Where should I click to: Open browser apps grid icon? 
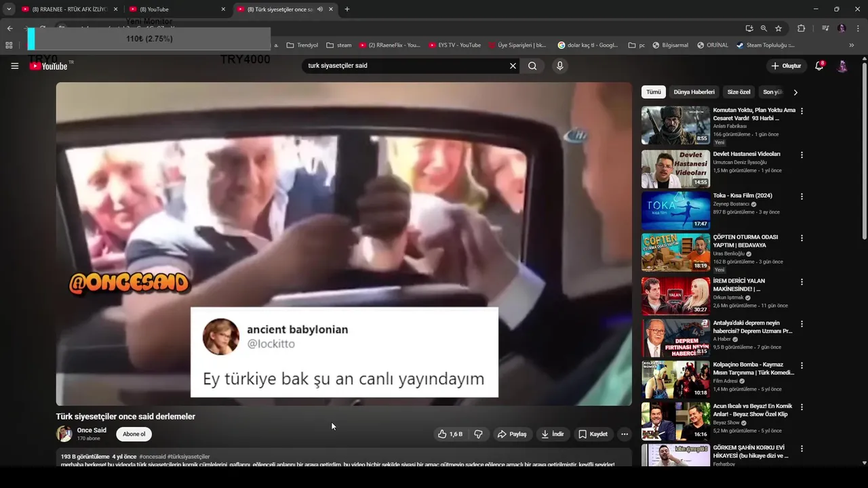pos(9,45)
